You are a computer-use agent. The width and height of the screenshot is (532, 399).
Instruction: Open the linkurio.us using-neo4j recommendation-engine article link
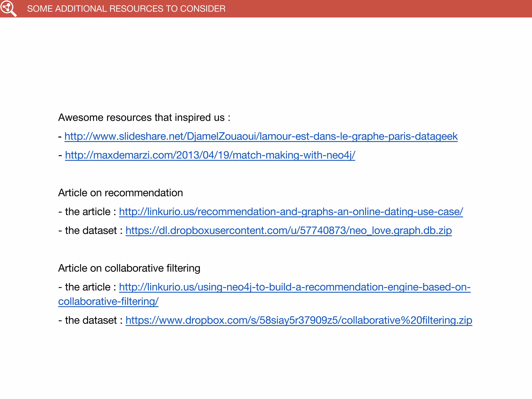pyautogui.click(x=295, y=287)
